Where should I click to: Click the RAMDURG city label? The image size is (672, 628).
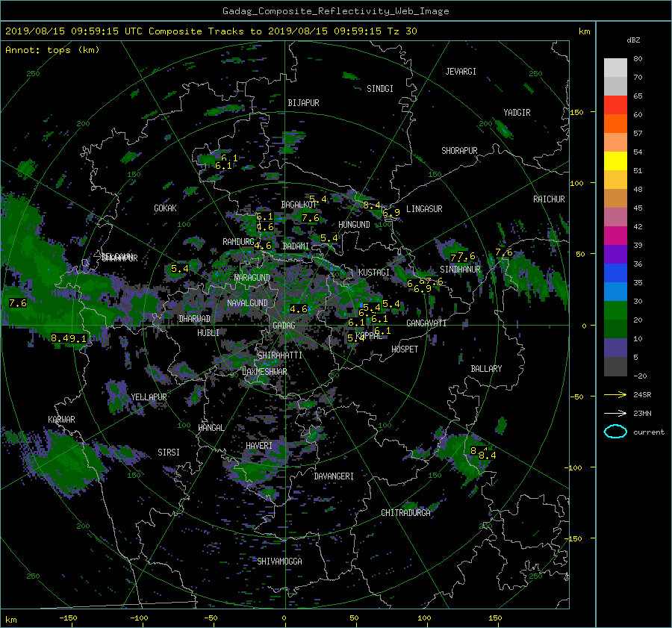[x=238, y=242]
